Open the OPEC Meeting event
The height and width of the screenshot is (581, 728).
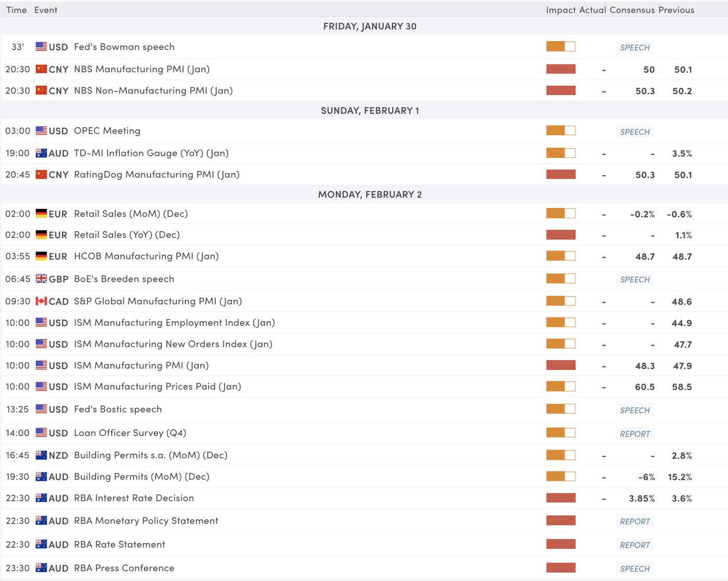click(x=107, y=130)
